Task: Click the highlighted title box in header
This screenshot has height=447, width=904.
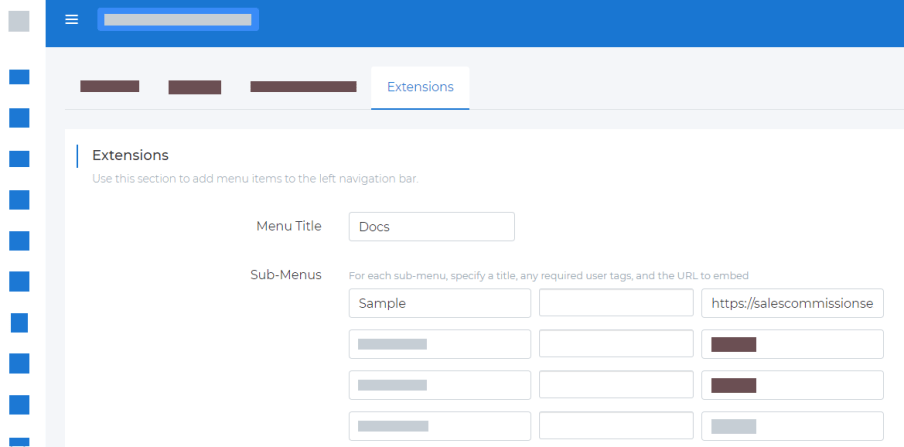Action: [178, 20]
